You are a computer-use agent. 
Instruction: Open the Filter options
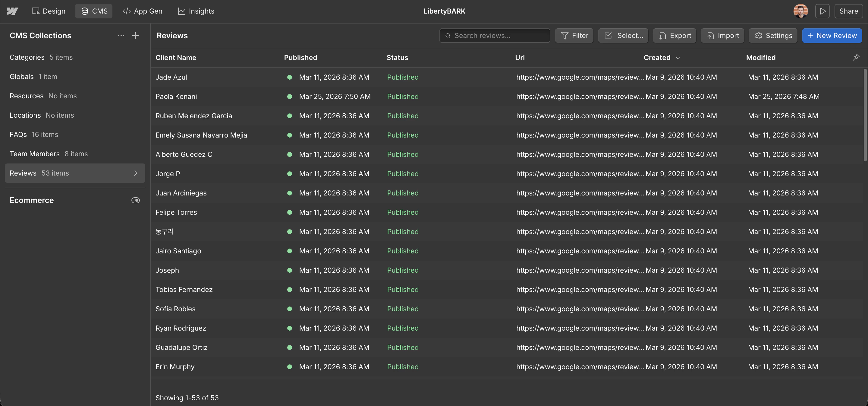tap(574, 35)
